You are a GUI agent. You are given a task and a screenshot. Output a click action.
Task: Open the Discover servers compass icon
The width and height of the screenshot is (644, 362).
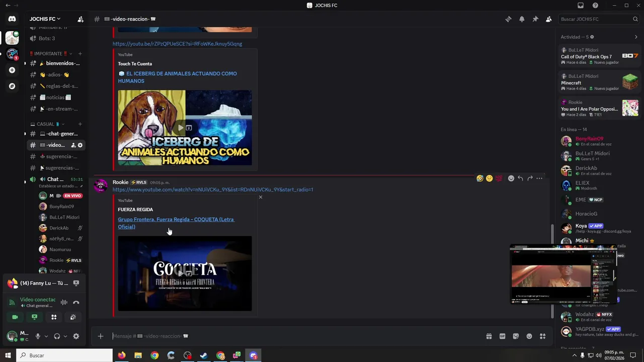12,86
